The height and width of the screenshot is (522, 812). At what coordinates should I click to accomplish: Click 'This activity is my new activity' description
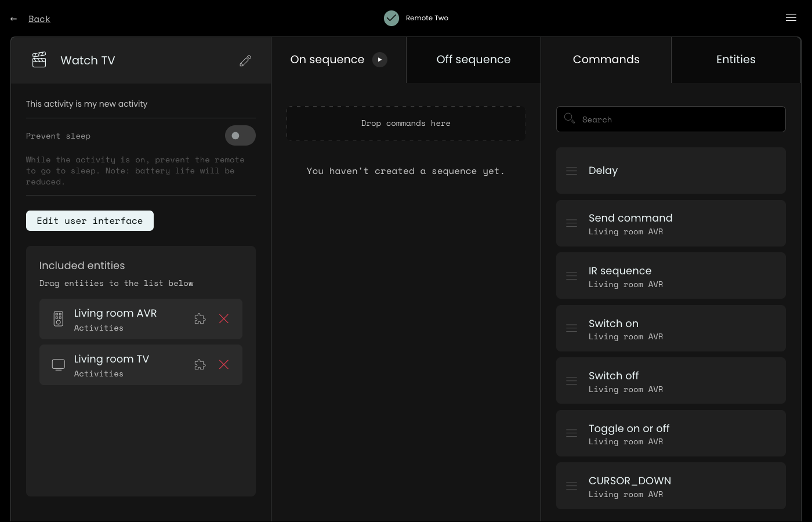[86, 104]
